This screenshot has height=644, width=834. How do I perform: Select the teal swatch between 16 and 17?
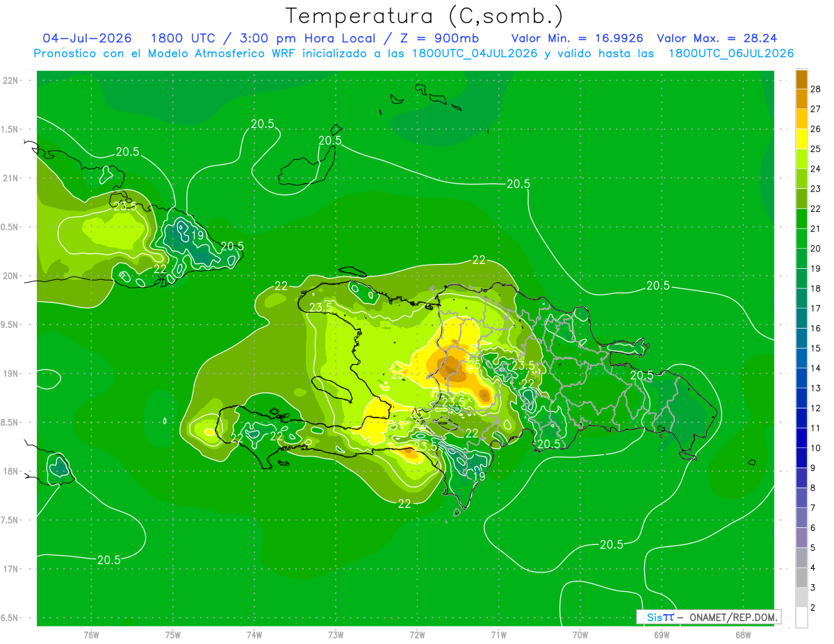tap(801, 318)
